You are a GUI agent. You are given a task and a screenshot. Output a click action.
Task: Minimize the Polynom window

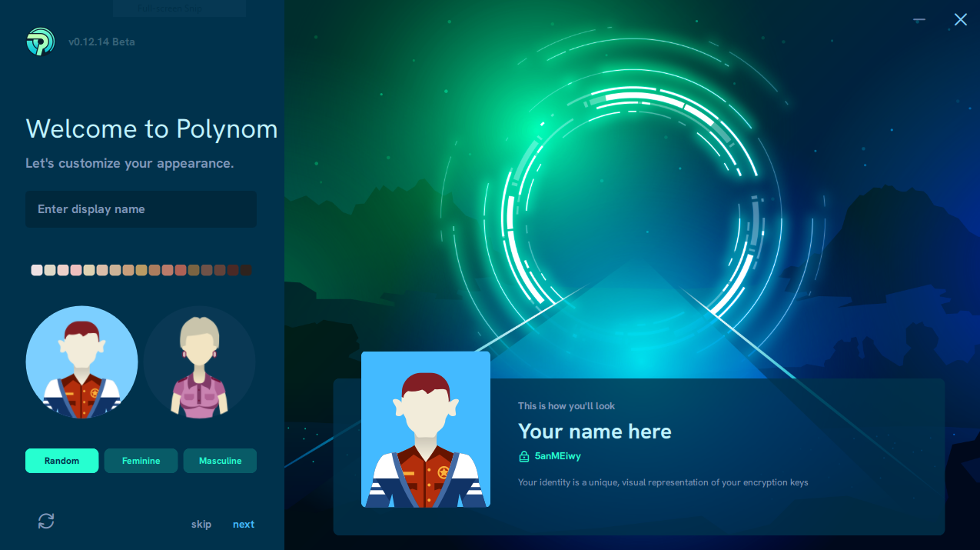pyautogui.click(x=919, y=20)
